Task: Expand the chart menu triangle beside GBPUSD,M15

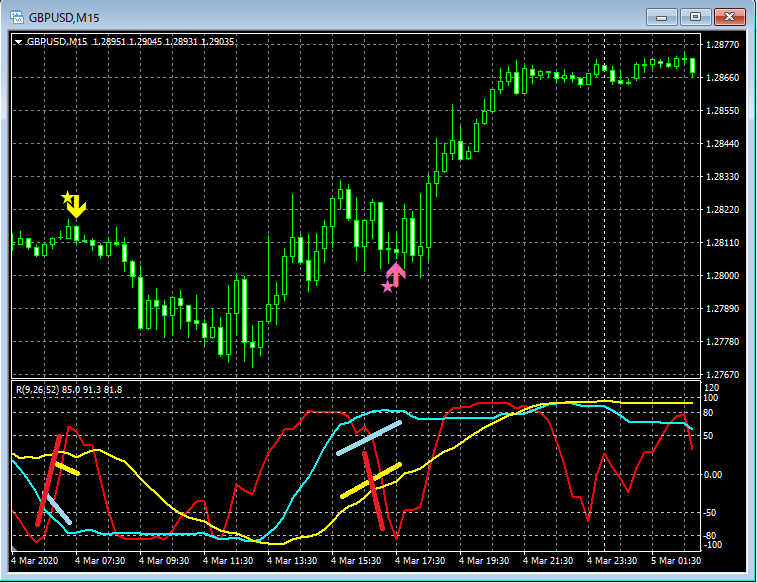Action: click(x=18, y=42)
